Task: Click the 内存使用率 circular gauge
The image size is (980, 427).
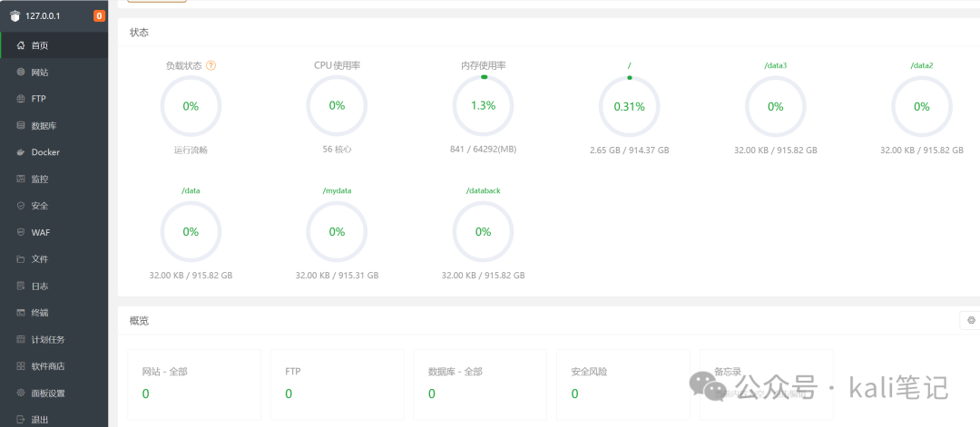Action: point(483,106)
